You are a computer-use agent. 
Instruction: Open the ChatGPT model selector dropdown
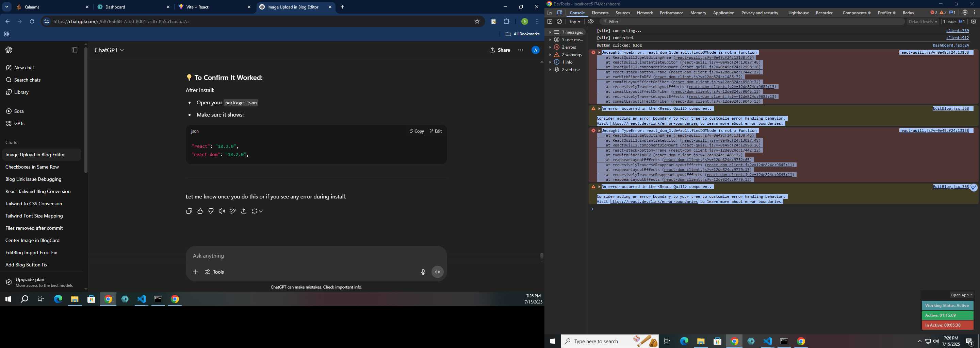click(x=109, y=50)
